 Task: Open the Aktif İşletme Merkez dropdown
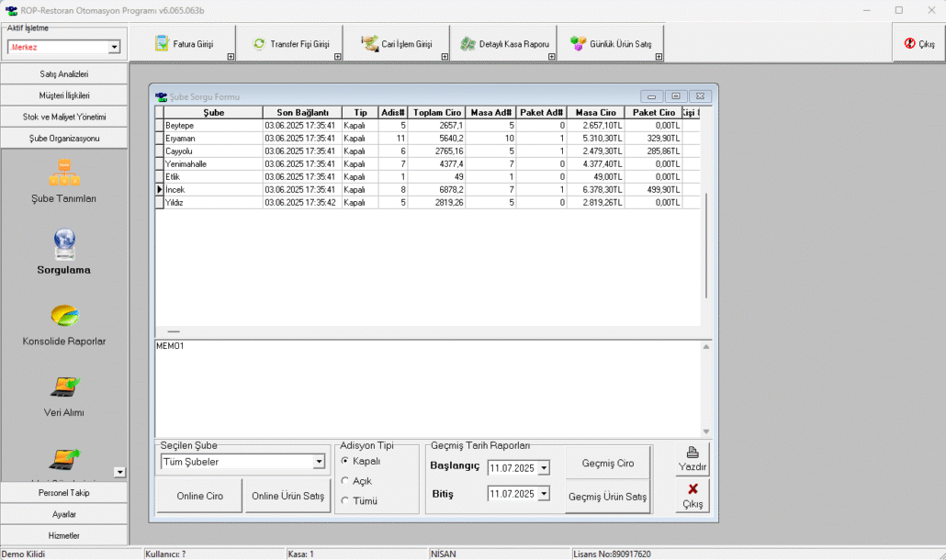point(114,47)
